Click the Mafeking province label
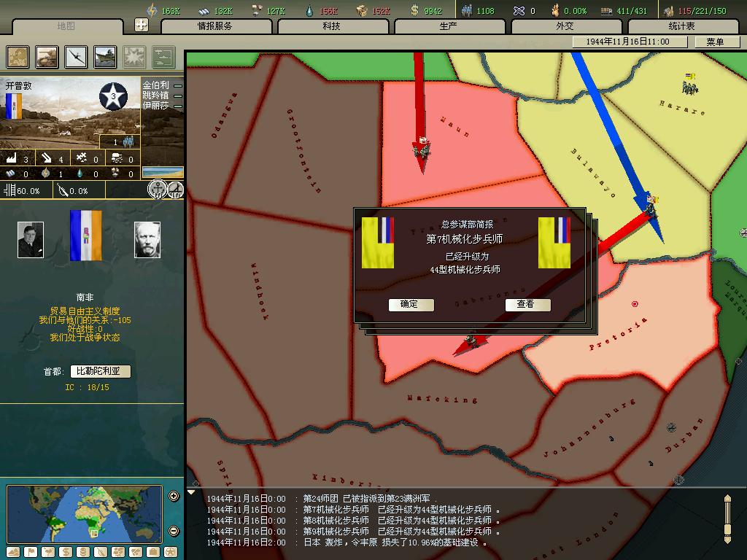 [442, 399]
